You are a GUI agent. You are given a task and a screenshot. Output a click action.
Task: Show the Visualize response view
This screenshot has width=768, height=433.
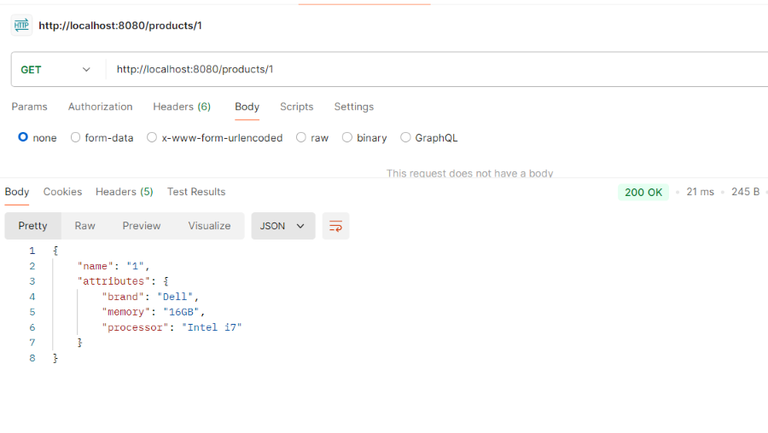[x=209, y=226]
